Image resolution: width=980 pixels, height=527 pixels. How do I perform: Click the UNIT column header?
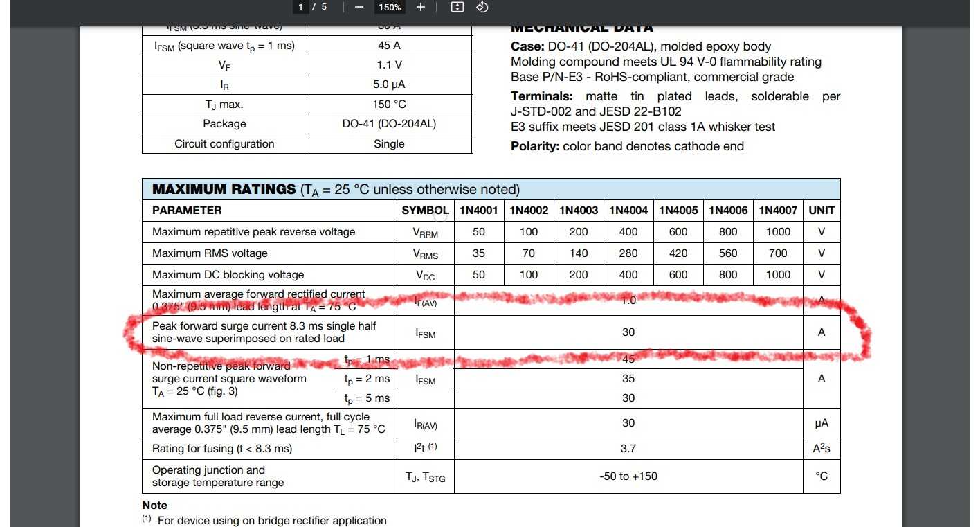click(x=822, y=210)
